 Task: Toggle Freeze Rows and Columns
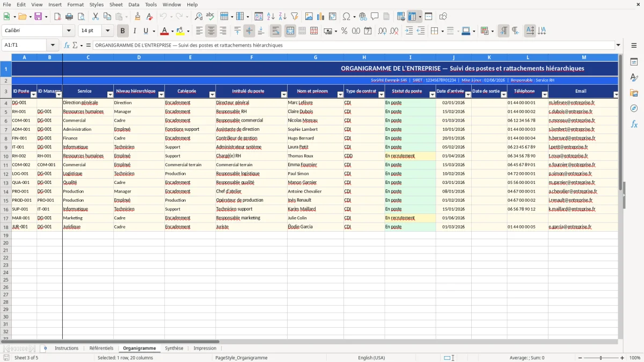(412, 17)
